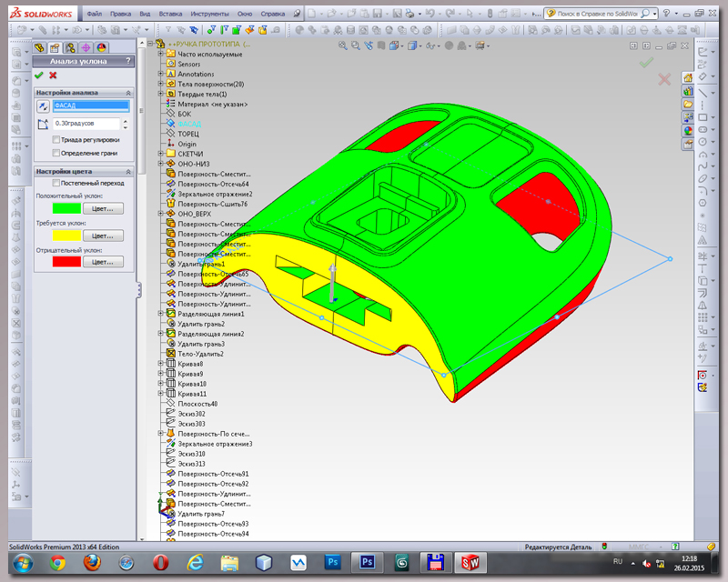Expand the СКЕТЧИ folder in tree
Viewport: 728px width, 582px height.
(161, 154)
